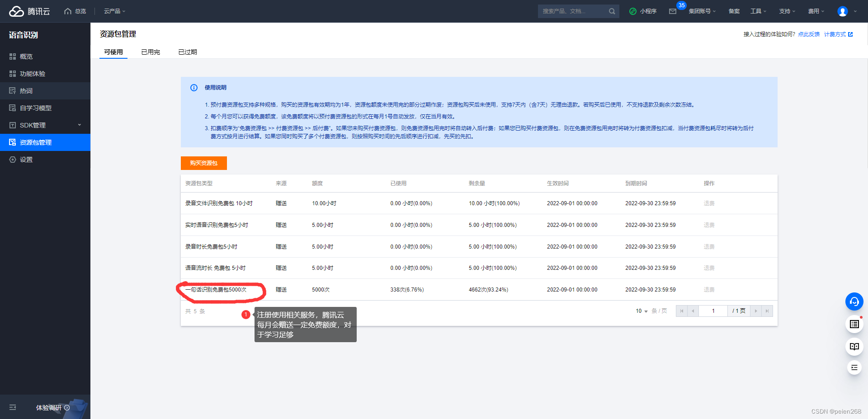Open the 集团账号 dropdown
This screenshot has height=419, width=868.
click(702, 11)
